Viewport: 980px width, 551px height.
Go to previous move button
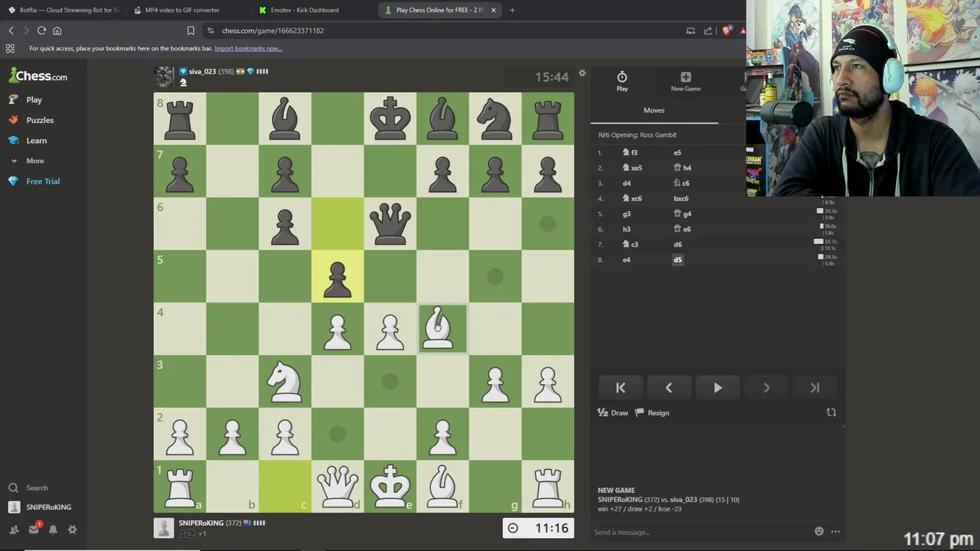click(x=668, y=388)
